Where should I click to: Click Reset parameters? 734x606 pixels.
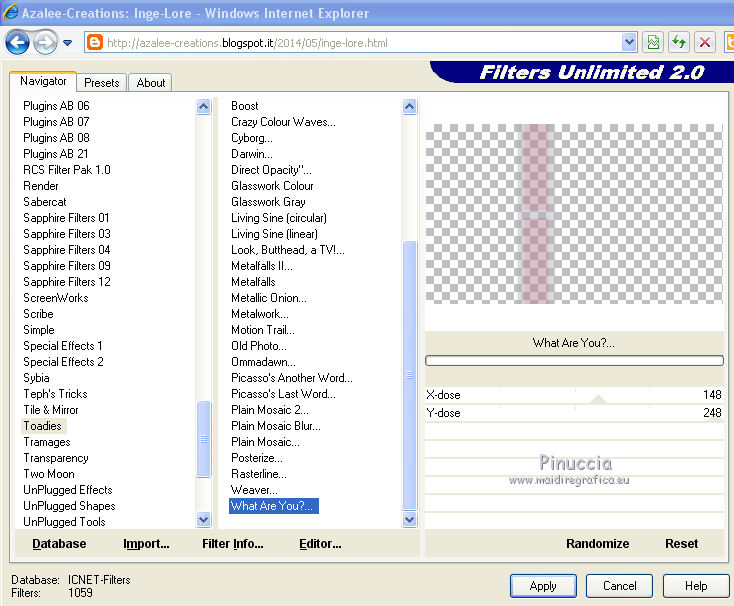click(682, 544)
